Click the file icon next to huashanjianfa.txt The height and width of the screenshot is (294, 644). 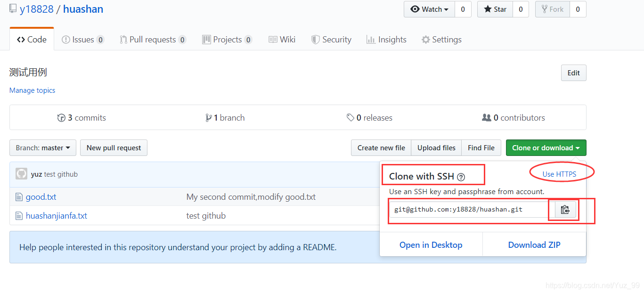pos(19,216)
